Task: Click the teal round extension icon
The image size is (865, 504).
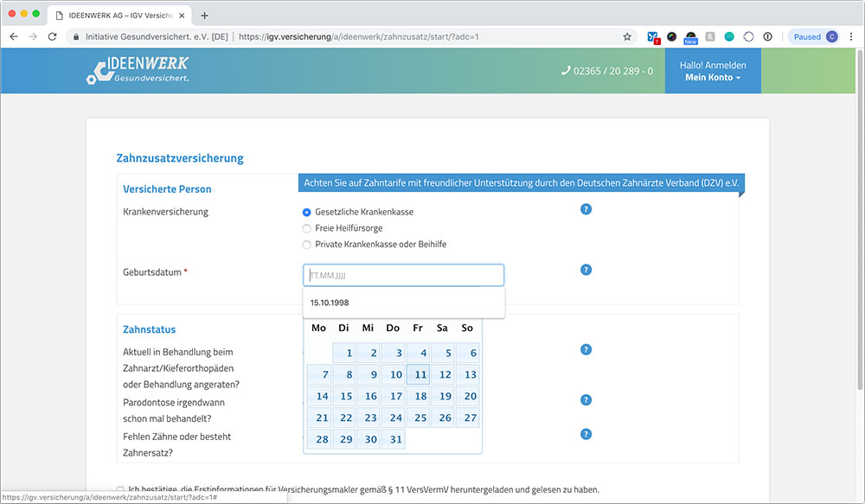Action: 729,37
